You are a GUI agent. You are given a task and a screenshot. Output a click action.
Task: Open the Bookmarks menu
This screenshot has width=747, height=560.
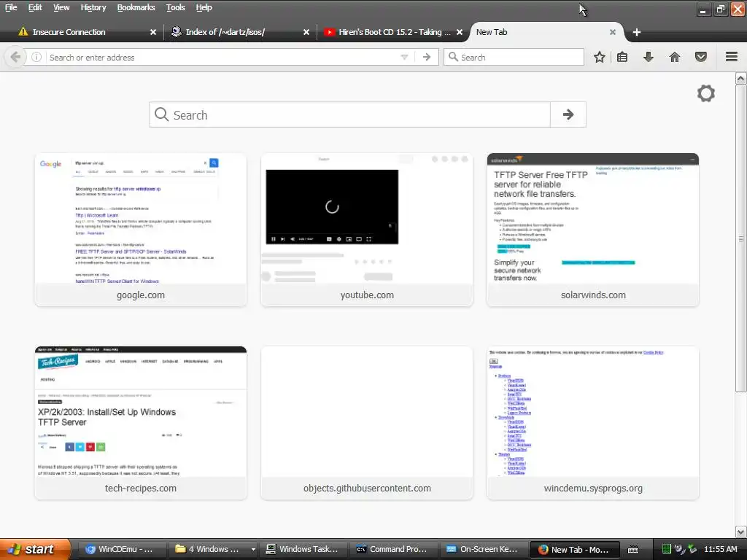pos(136,7)
